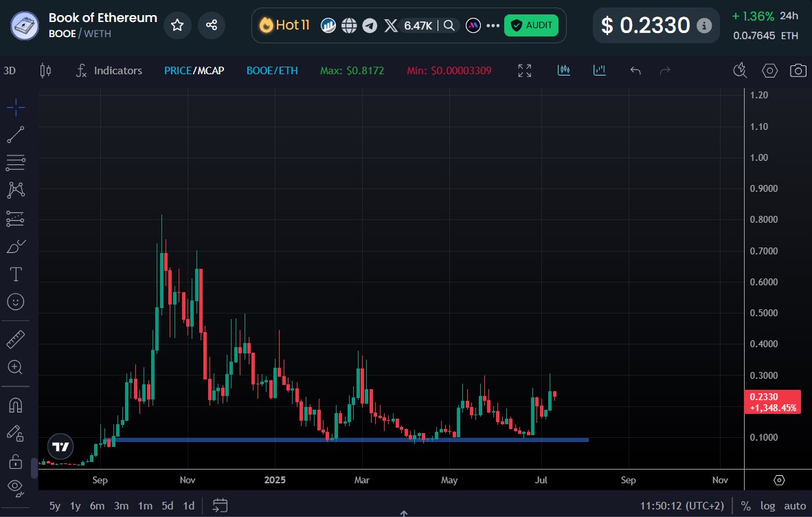The width and height of the screenshot is (812, 517).
Task: Toggle the BOOE/ETH pair view
Action: (x=273, y=70)
